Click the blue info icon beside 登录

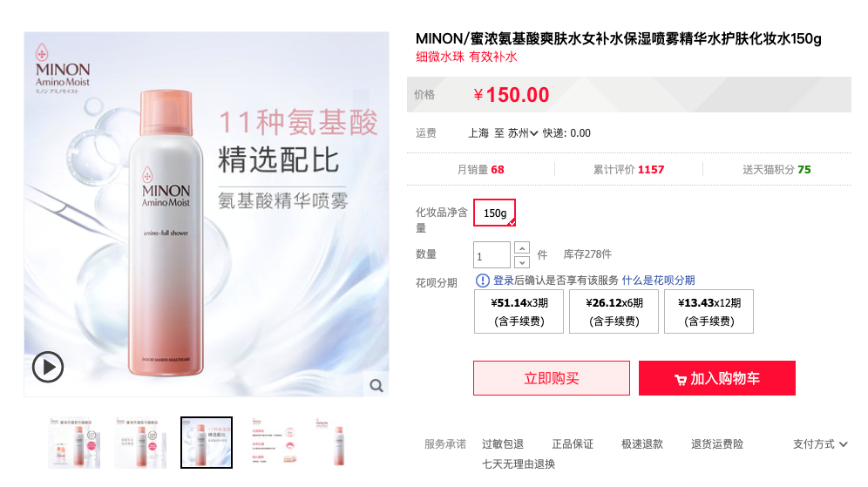pos(482,281)
